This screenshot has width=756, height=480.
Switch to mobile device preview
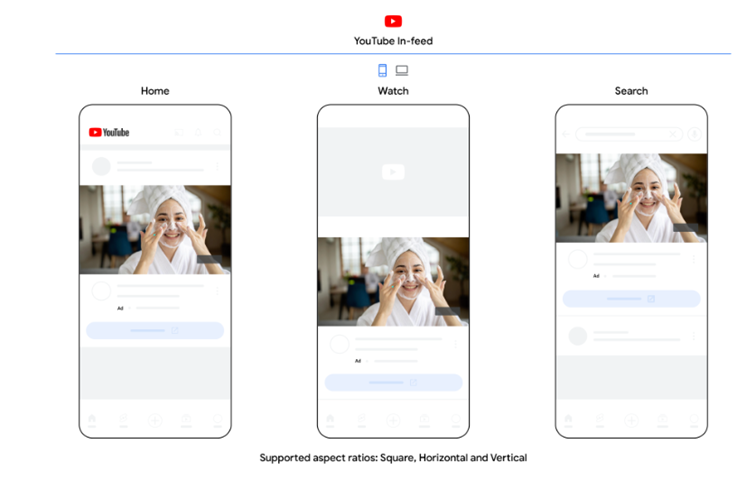point(382,70)
